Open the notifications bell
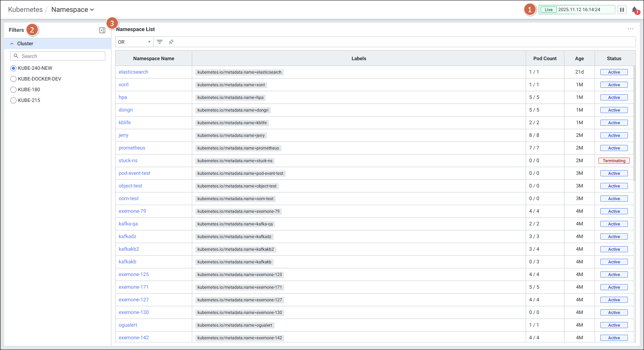Image resolution: width=644 pixels, height=350 pixels. (x=634, y=10)
